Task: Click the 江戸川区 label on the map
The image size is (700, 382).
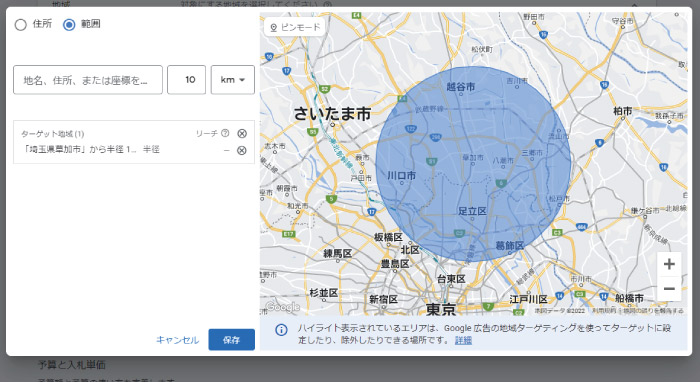Action: click(528, 299)
